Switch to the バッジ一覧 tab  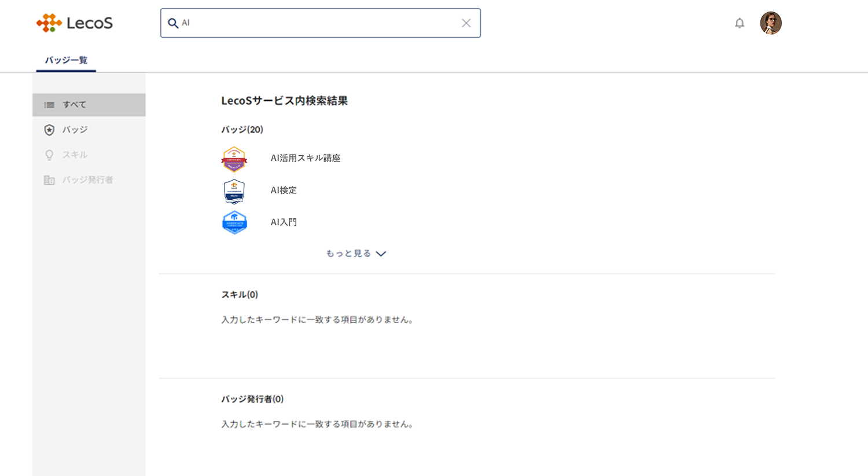pyautogui.click(x=65, y=60)
